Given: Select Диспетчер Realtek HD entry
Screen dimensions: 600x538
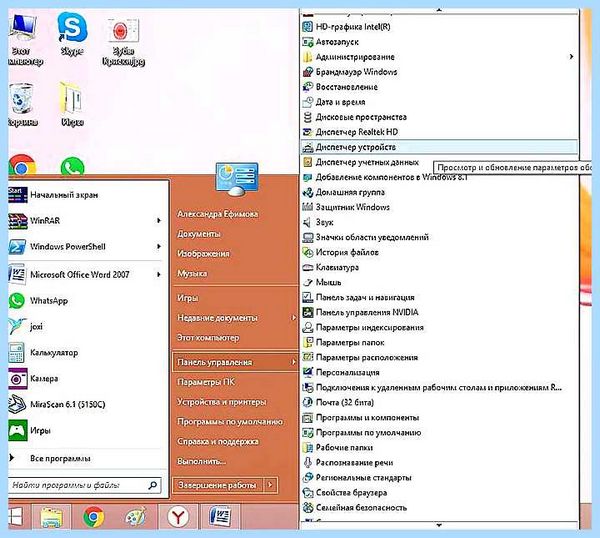Looking at the screenshot, I should coord(357,132).
